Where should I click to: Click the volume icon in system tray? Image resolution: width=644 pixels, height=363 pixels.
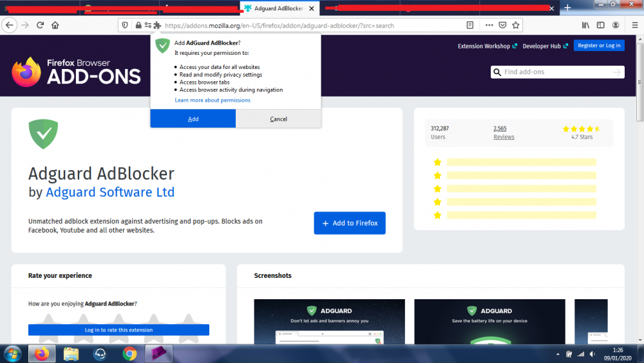pos(592,354)
